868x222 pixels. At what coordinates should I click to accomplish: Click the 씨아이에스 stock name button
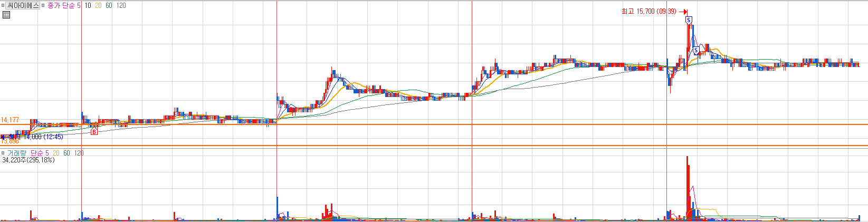[x=23, y=5]
